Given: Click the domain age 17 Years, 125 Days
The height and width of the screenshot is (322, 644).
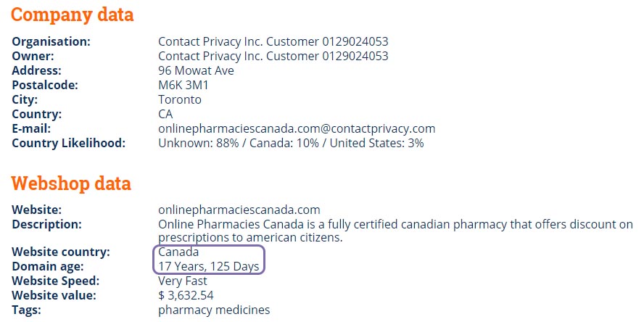Looking at the screenshot, I should (209, 267).
